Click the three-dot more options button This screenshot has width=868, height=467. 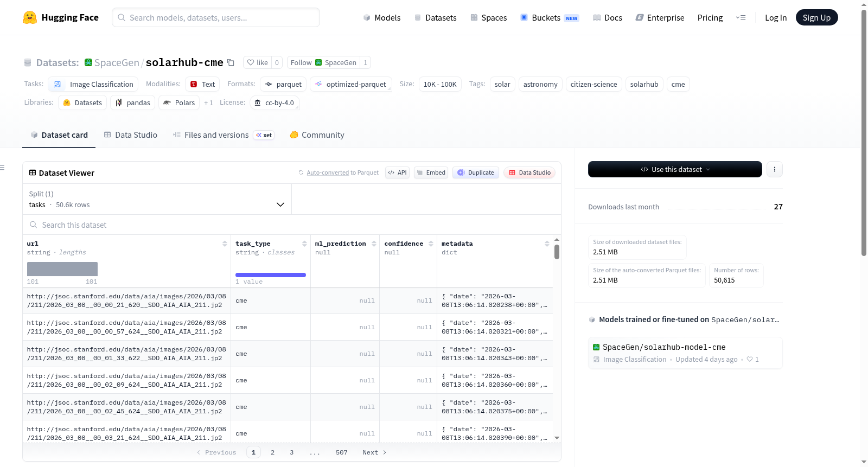tap(775, 169)
